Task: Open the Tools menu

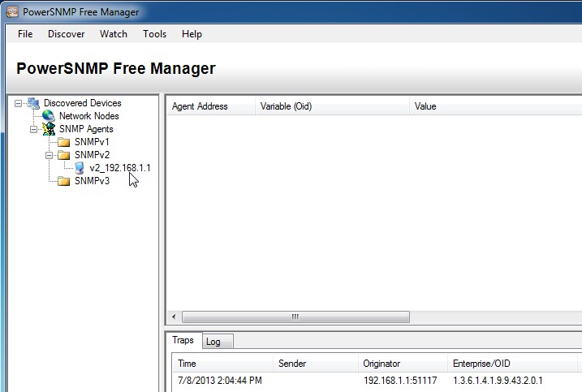Action: click(x=155, y=34)
